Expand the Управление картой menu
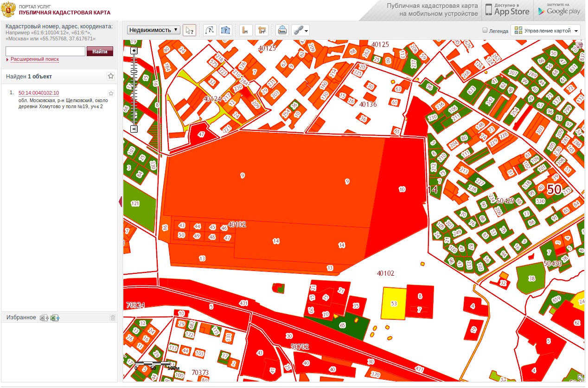The width and height of the screenshot is (588, 388). pyautogui.click(x=546, y=31)
